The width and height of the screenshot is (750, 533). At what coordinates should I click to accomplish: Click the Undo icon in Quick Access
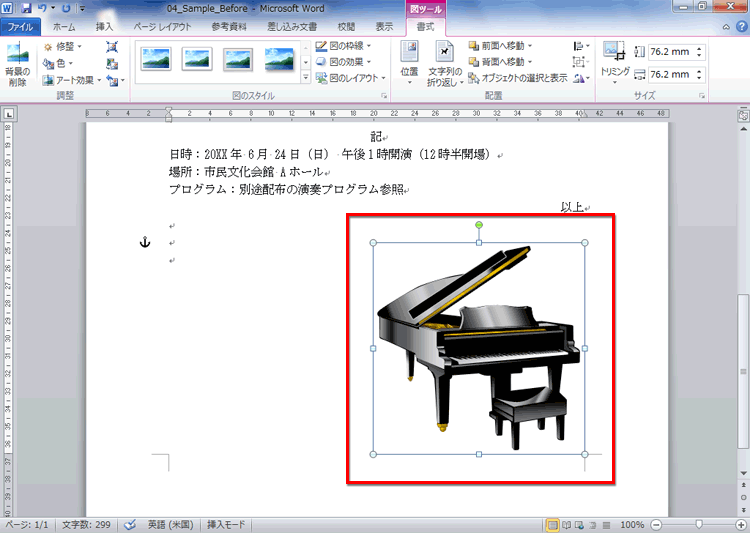coord(43,8)
